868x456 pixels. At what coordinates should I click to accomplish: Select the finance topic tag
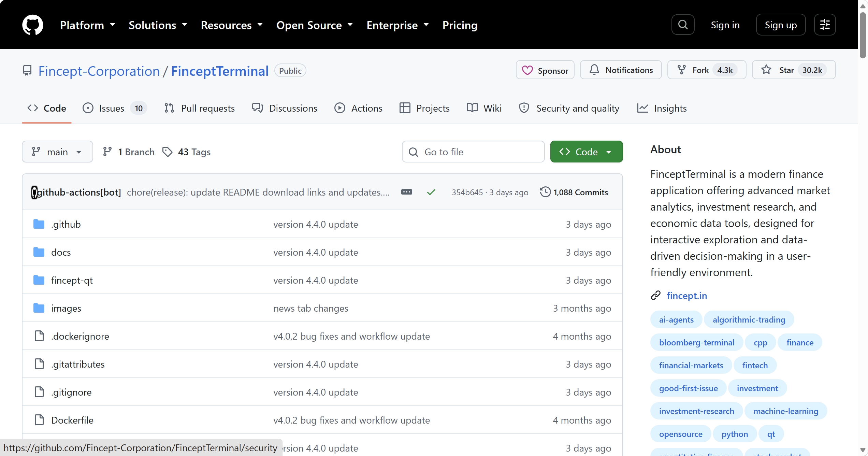click(800, 342)
